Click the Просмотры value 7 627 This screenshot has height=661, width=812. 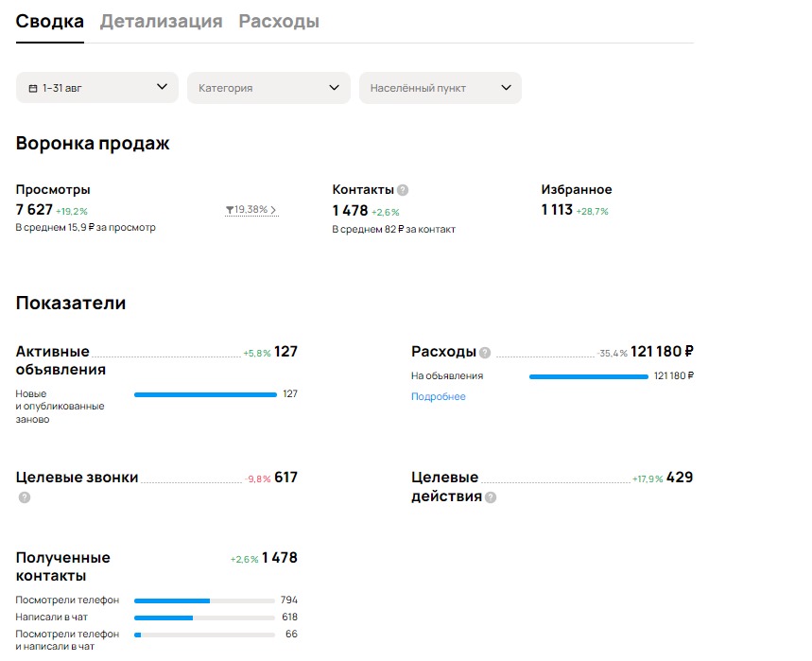34,210
